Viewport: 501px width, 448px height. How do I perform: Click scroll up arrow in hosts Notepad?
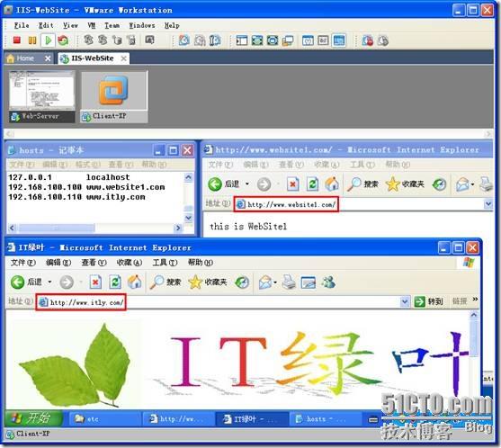point(189,177)
